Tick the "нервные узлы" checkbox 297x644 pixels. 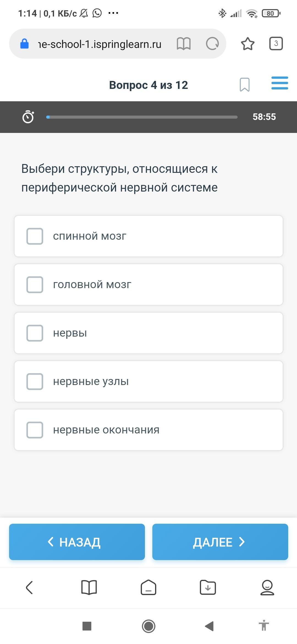[35, 381]
